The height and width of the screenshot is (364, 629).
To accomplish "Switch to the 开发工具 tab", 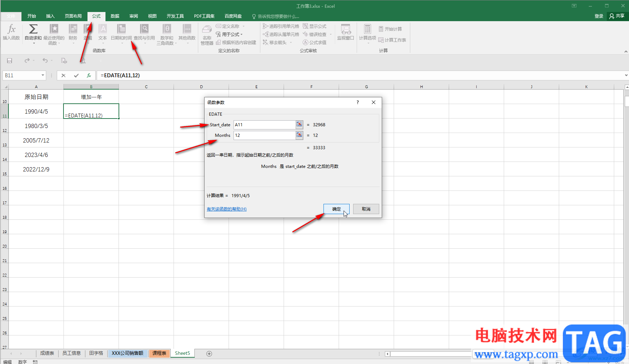I will [175, 16].
